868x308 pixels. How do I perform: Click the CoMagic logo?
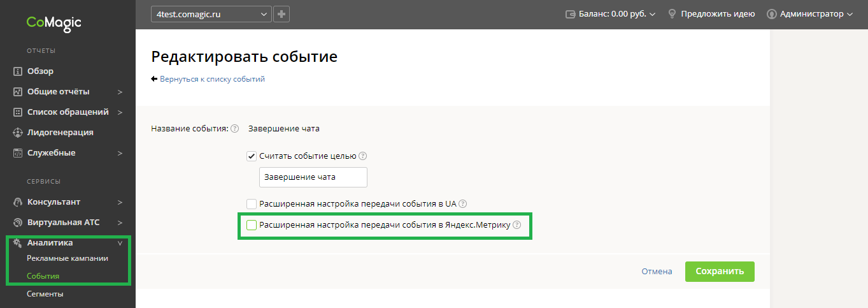point(54,24)
